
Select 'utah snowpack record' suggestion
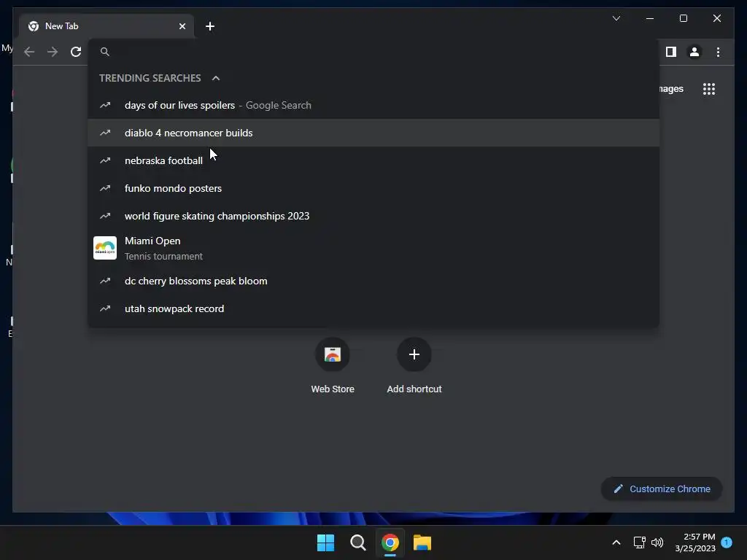click(373, 308)
